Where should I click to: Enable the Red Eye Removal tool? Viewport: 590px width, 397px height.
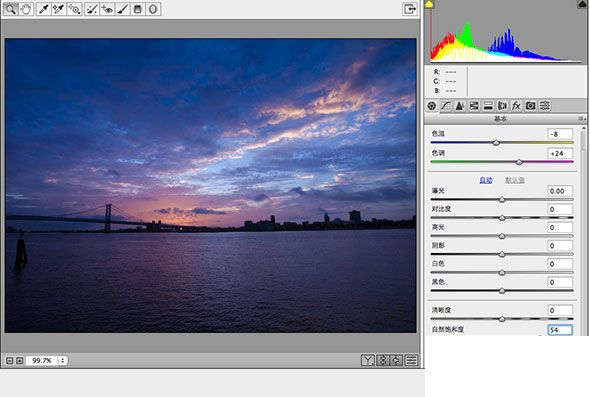point(107,9)
